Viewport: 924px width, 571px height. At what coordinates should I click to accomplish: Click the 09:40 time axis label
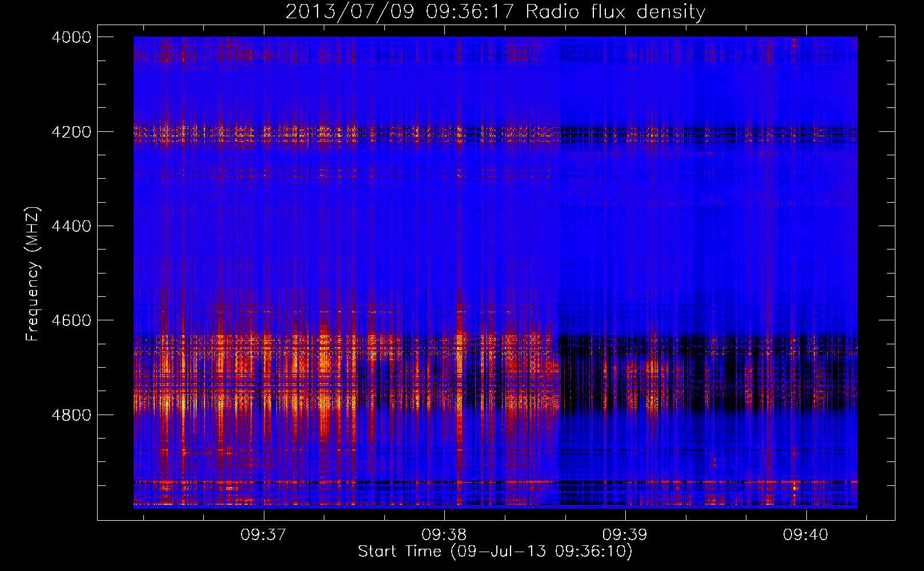tap(806, 535)
